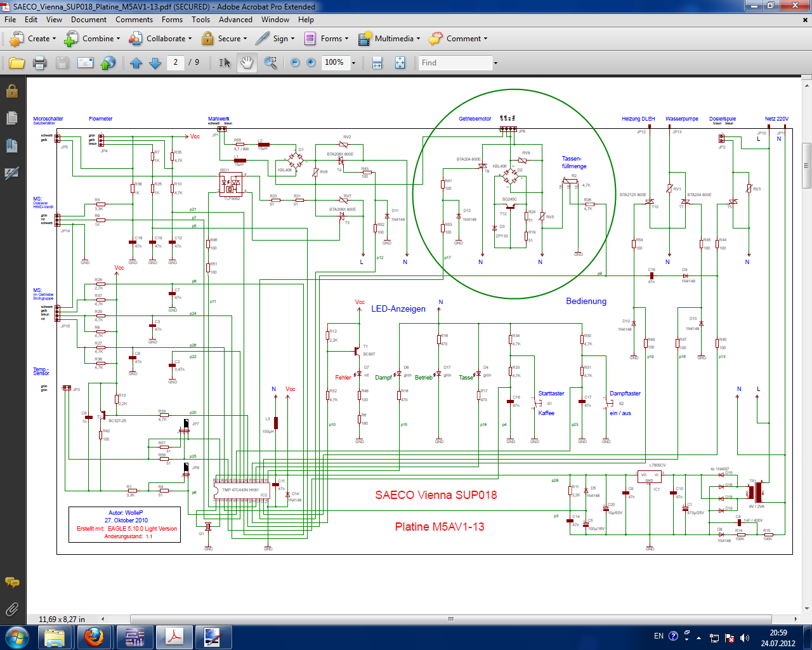Choose the Select text cursor tool

coord(225,63)
